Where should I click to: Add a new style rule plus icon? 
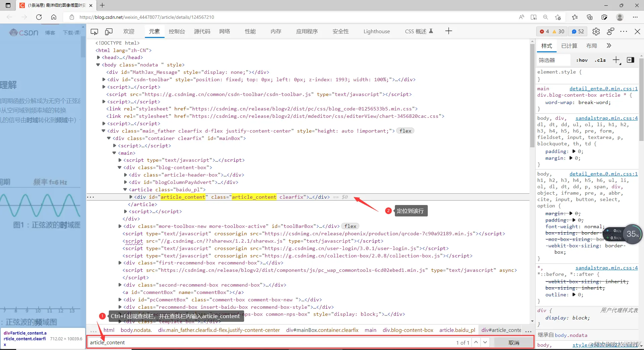tap(616, 60)
